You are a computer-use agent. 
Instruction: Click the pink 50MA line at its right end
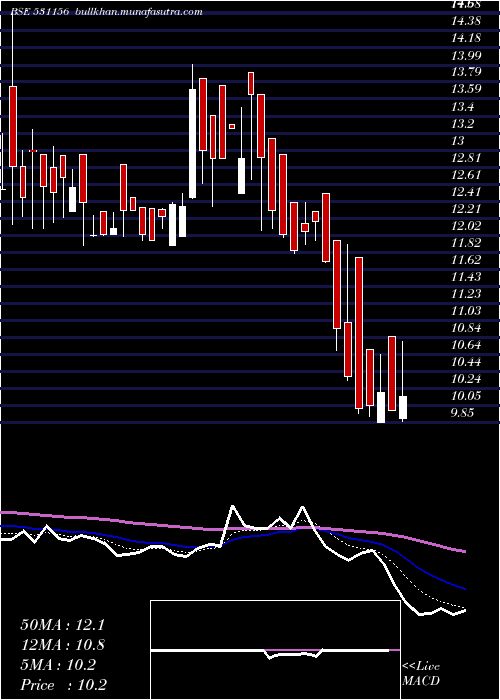(463, 551)
